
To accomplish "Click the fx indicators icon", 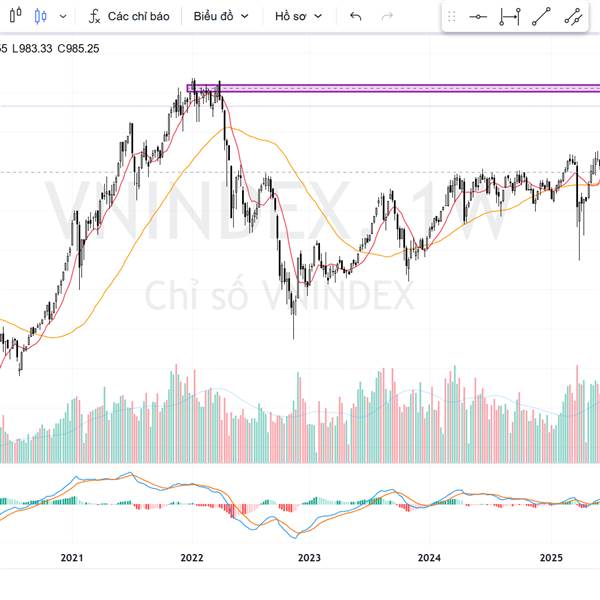I will (94, 16).
